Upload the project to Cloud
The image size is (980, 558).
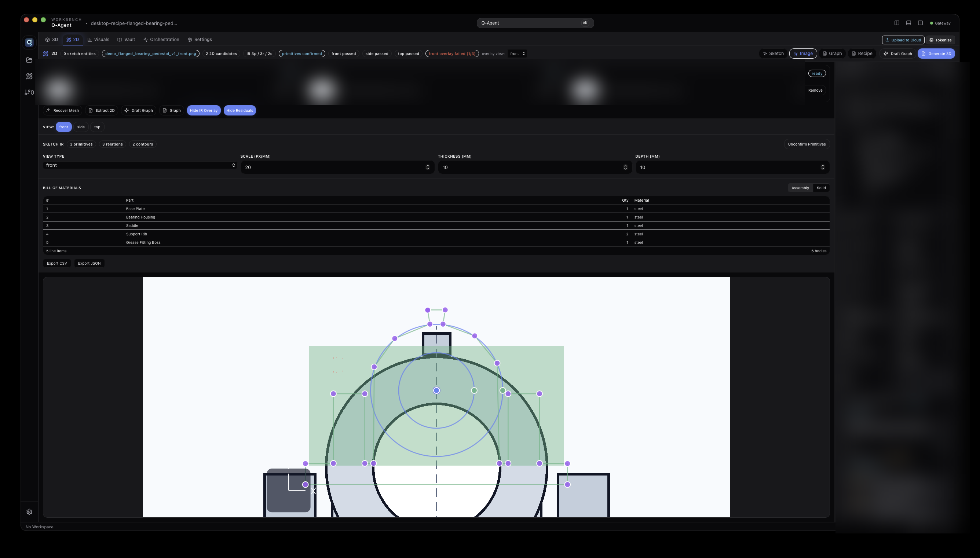[x=903, y=40]
